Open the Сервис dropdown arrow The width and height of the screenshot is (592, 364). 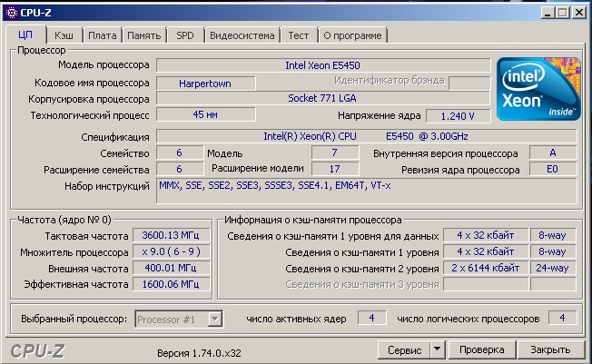438,349
